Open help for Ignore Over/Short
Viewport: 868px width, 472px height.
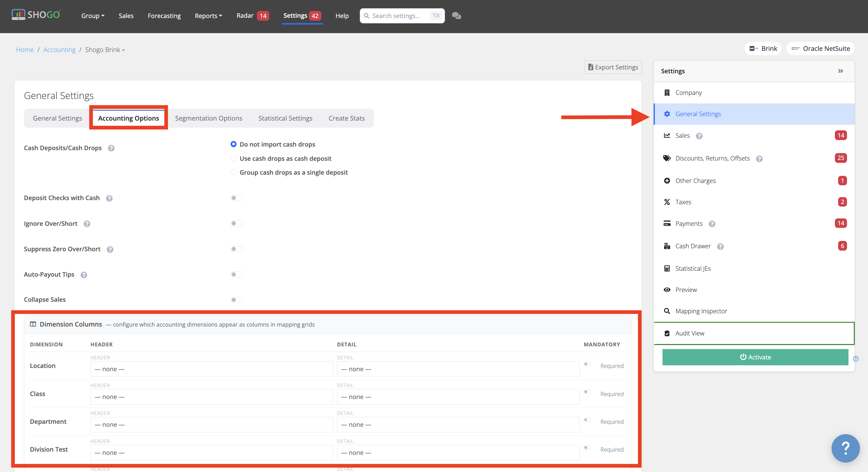tap(87, 224)
